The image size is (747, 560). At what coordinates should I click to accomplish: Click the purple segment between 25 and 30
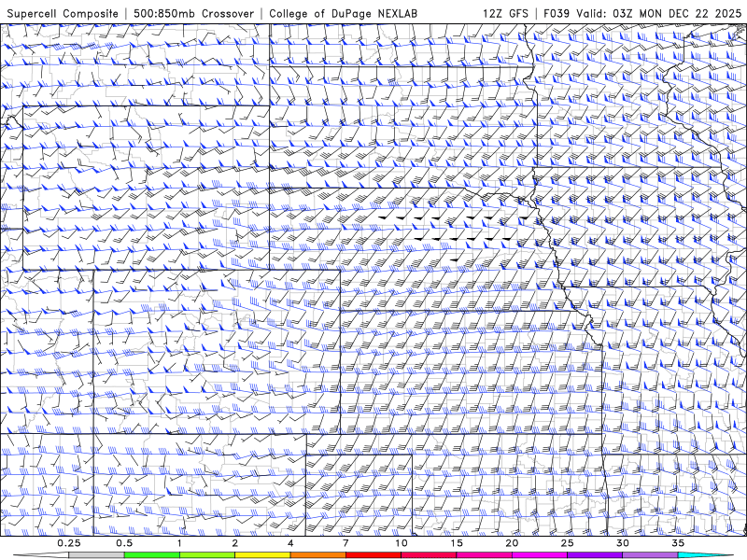[595, 555]
